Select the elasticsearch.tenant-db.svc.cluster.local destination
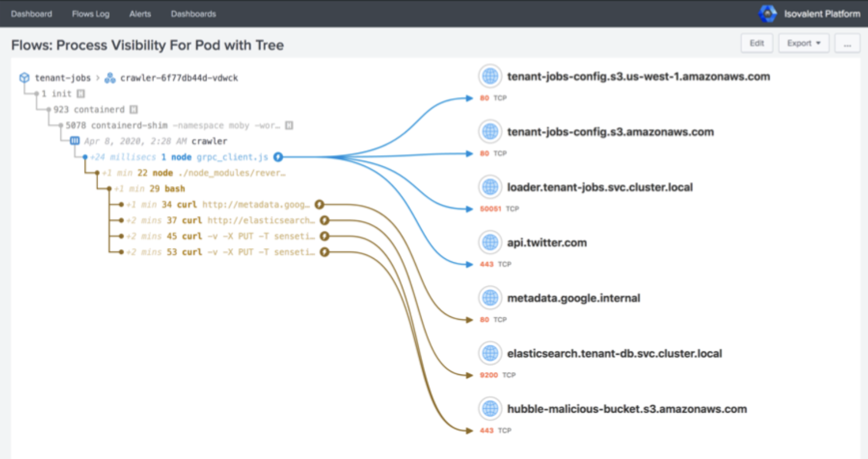 [x=614, y=354]
